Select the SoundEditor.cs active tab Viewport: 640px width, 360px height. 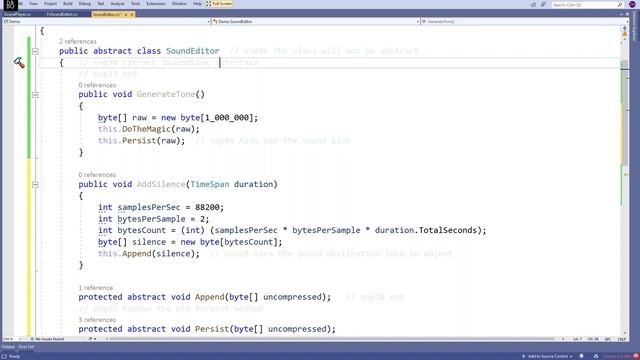(x=107, y=14)
